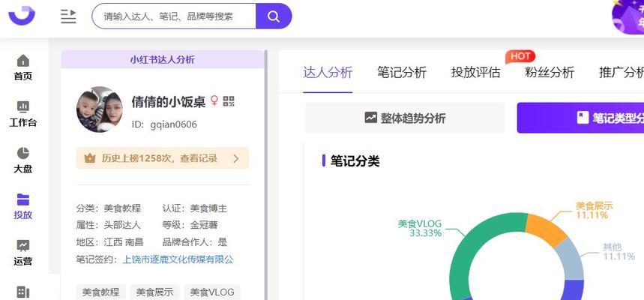Switch to the 笔记分析 tab

click(402, 72)
